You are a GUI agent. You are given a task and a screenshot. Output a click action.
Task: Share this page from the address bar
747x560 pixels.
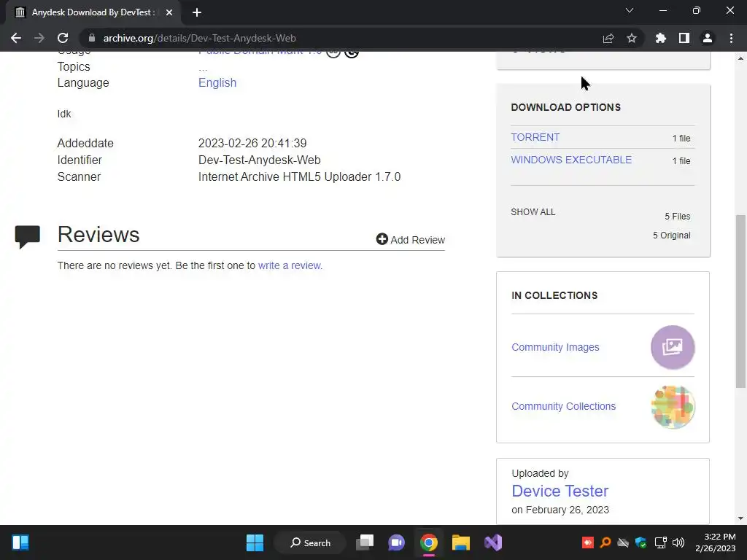(608, 38)
